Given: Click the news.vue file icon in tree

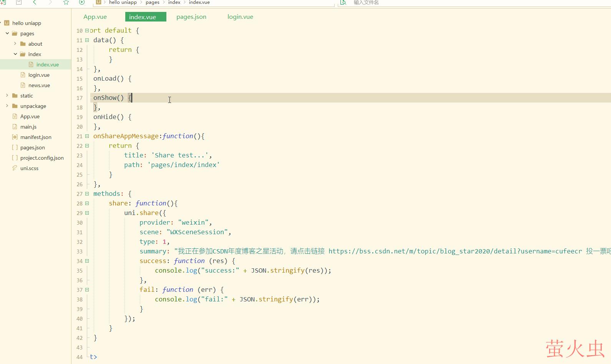Looking at the screenshot, I should point(23,85).
